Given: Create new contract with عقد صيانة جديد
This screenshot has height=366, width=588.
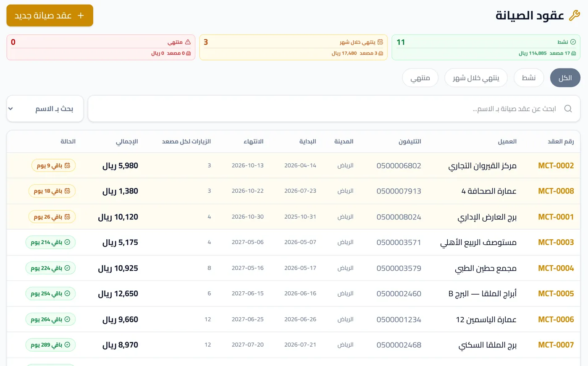Looking at the screenshot, I should 50,16.
